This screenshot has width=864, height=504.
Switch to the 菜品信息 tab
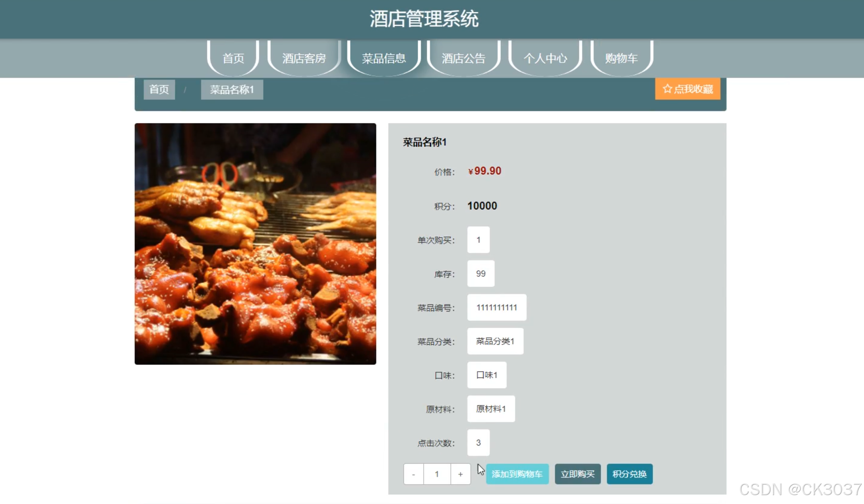(x=384, y=58)
